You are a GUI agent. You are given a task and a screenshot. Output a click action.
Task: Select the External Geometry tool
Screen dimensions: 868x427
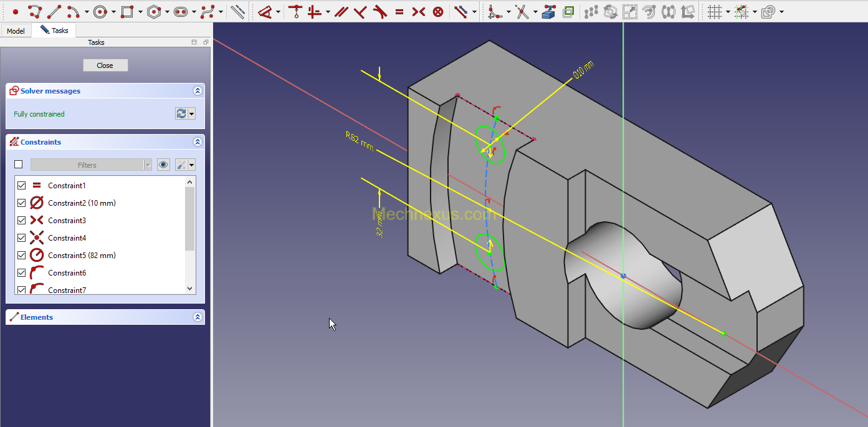[x=548, y=11]
